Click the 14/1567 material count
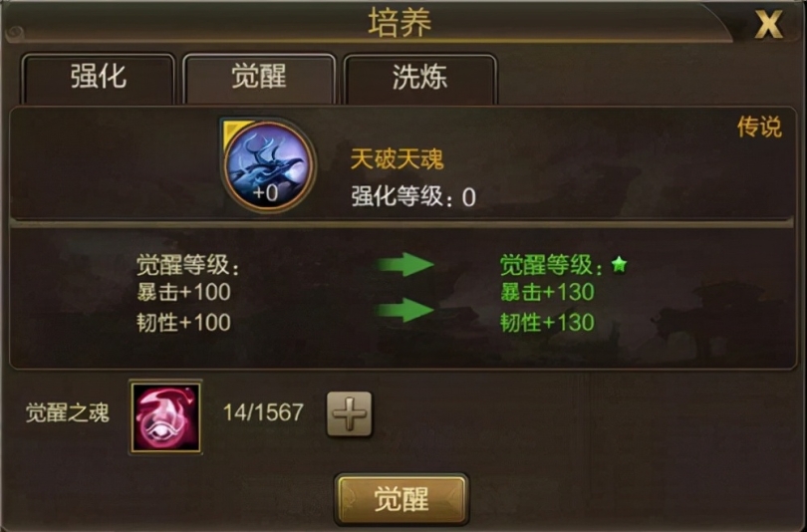The height and width of the screenshot is (532, 807). click(x=263, y=412)
